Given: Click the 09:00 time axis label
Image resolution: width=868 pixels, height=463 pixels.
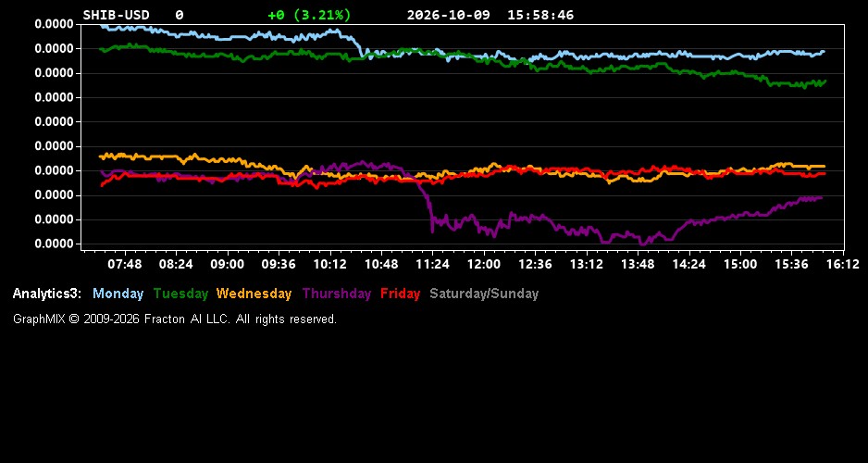Looking at the screenshot, I should 227,264.
